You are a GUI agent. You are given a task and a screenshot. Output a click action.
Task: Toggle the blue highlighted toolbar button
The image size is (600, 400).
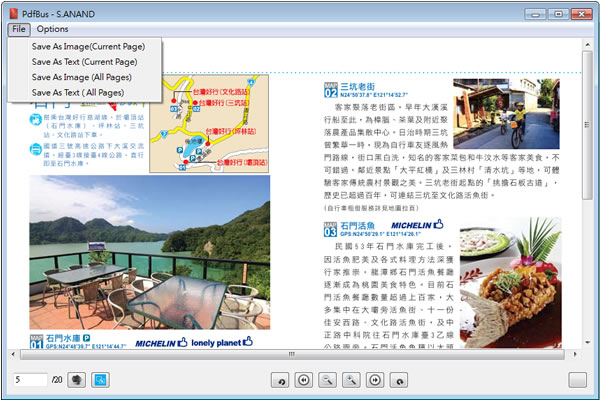pyautogui.click(x=100, y=380)
